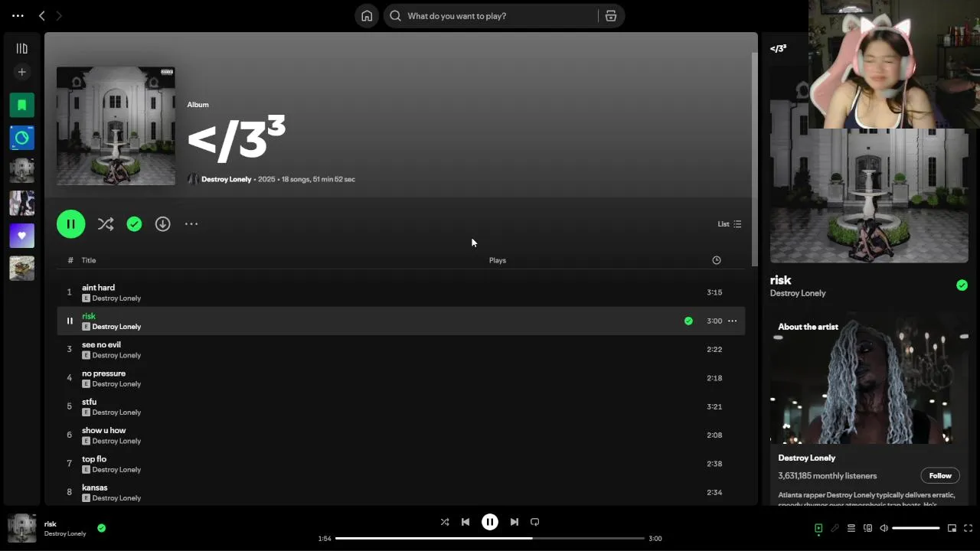
Task: Open the blue circle playlist in sidebar
Action: point(21,138)
